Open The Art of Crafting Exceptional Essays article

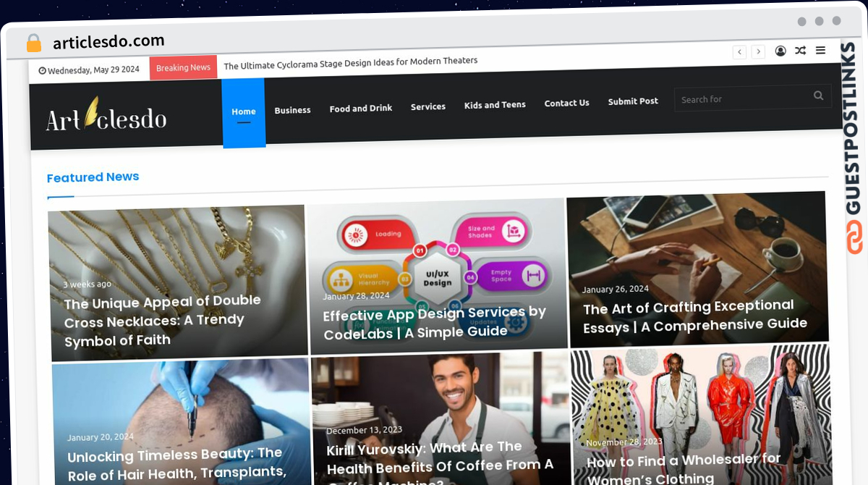point(694,316)
